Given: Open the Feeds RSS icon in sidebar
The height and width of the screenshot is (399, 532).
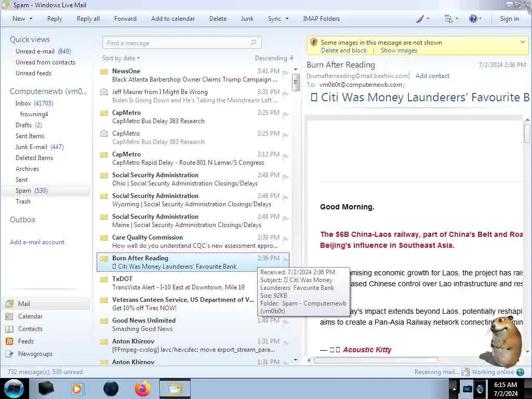Looking at the screenshot, I should click(9, 341).
